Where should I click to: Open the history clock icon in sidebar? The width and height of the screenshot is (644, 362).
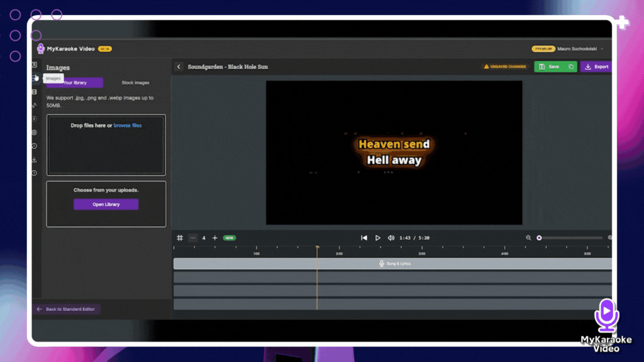pyautogui.click(x=35, y=146)
